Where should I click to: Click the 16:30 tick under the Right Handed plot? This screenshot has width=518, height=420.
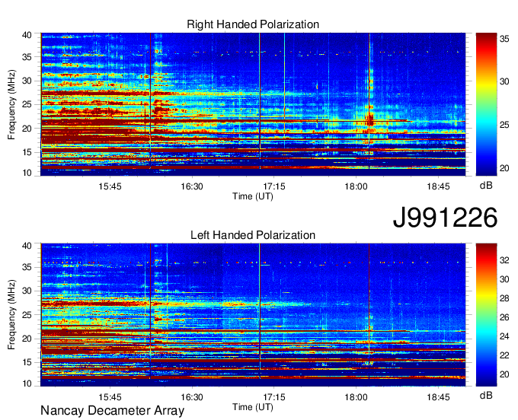(x=192, y=186)
